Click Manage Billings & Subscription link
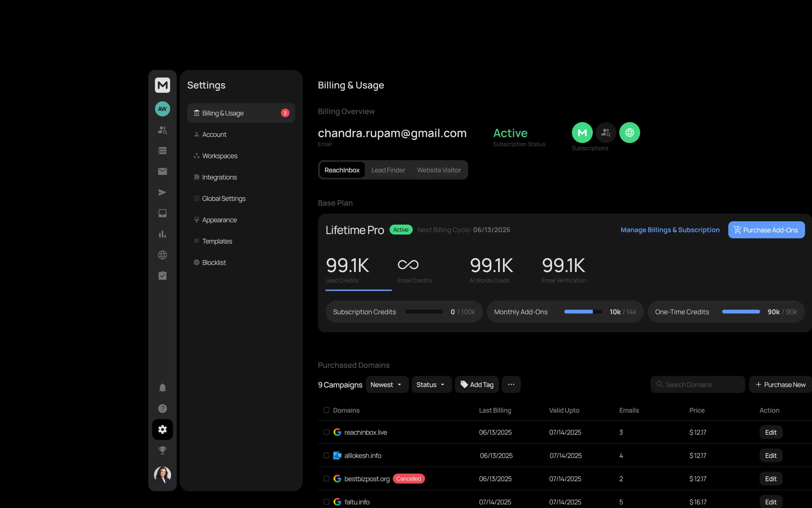Viewport: 812px width, 508px height. pos(670,230)
